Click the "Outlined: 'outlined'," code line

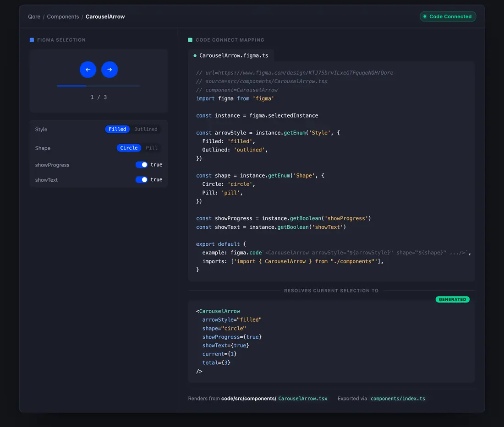pos(235,150)
